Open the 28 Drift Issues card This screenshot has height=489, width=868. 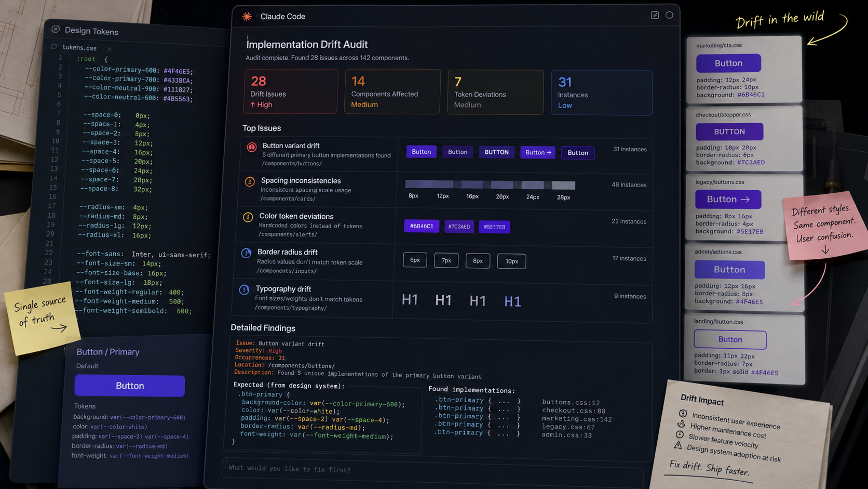(291, 91)
